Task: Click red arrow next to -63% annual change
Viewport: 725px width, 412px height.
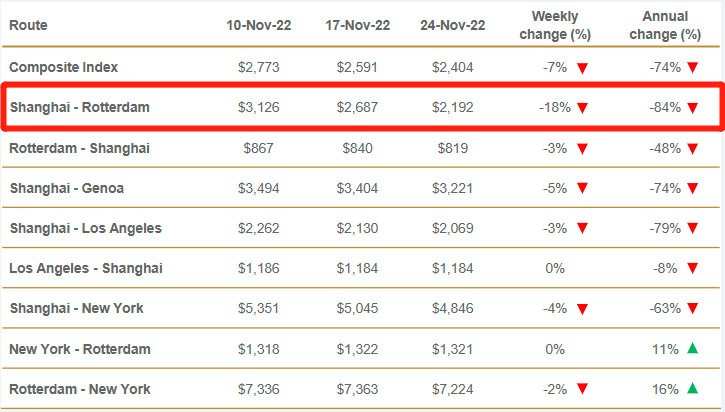Action: coord(692,308)
